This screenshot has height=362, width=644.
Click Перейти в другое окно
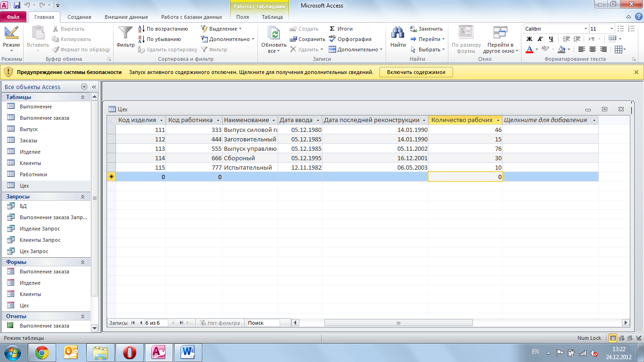tap(500, 40)
